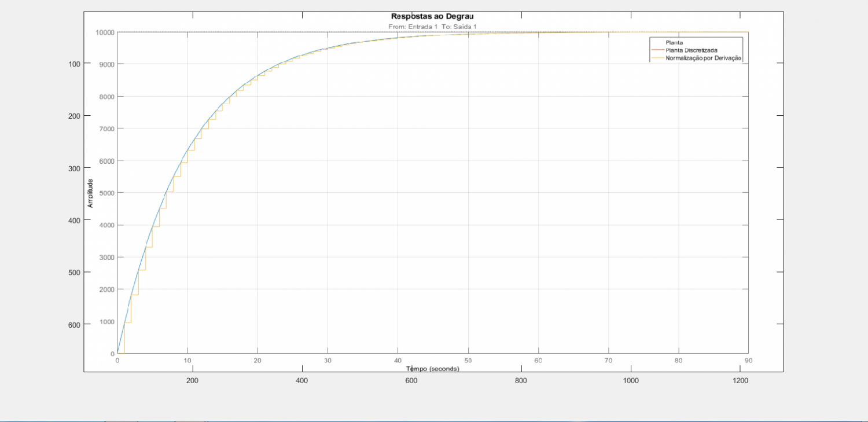Viewport: 868px width, 422px height.
Task: Click the red line swatch in the legend
Action: pyautogui.click(x=659, y=50)
